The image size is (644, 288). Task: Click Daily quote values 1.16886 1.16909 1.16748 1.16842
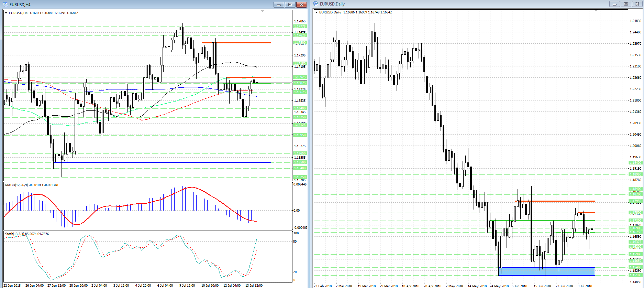coord(367,12)
